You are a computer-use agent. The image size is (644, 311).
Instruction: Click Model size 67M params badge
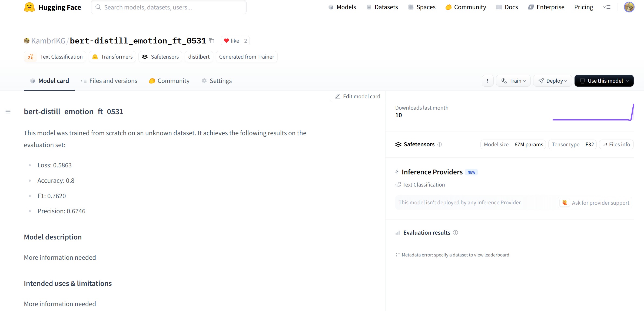click(x=513, y=144)
